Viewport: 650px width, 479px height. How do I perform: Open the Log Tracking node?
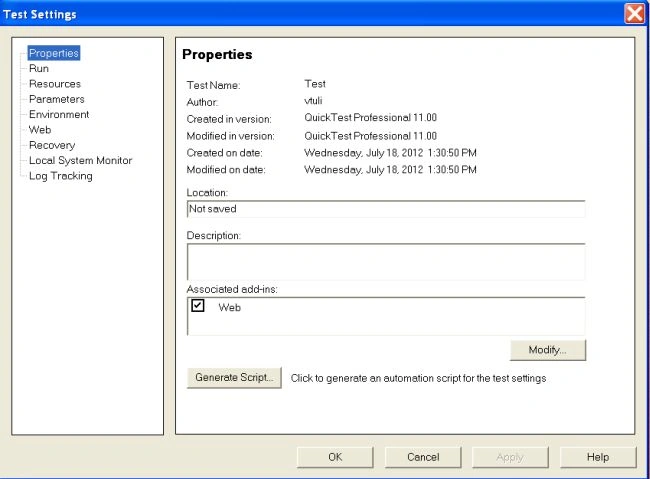pyautogui.click(x=61, y=176)
